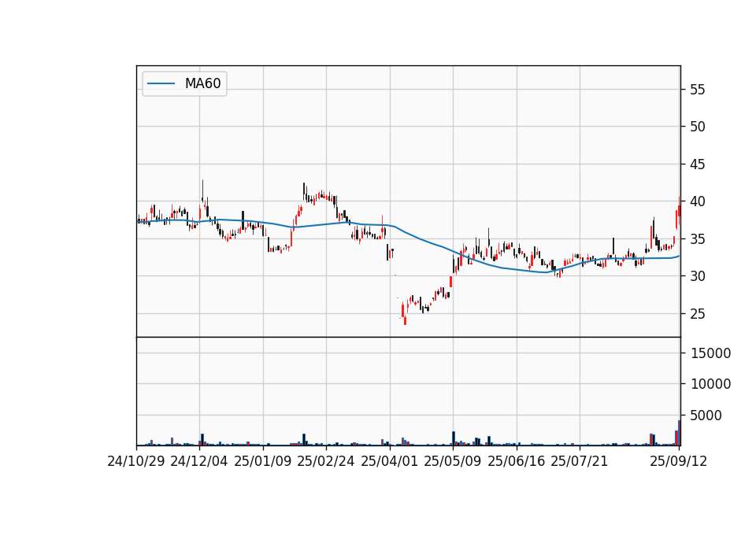Click the 25/01/09 date label
The height and width of the screenshot is (543, 756).
[x=263, y=461]
